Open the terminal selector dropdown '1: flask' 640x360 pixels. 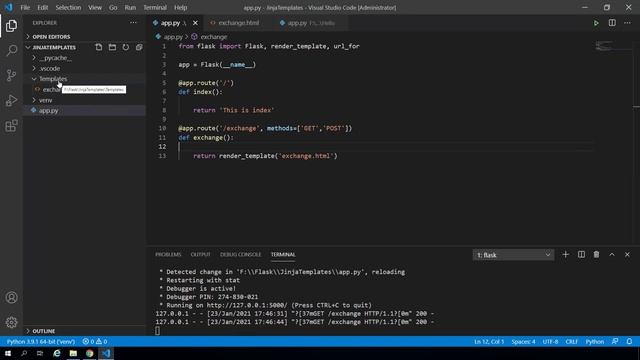(x=513, y=255)
